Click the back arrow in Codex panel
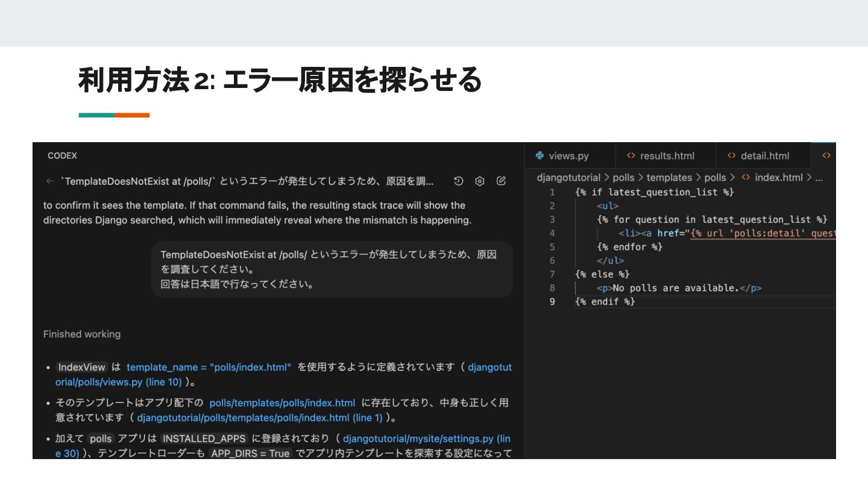The image size is (868, 488). [x=49, y=181]
